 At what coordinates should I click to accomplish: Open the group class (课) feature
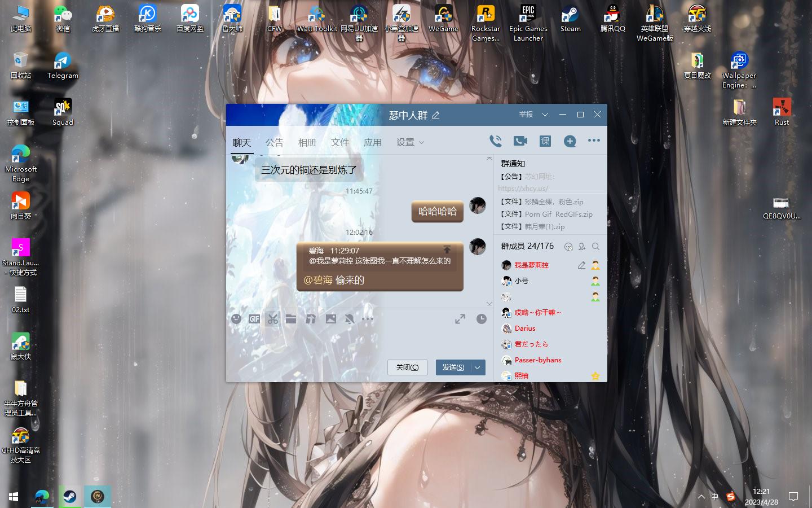(x=545, y=141)
